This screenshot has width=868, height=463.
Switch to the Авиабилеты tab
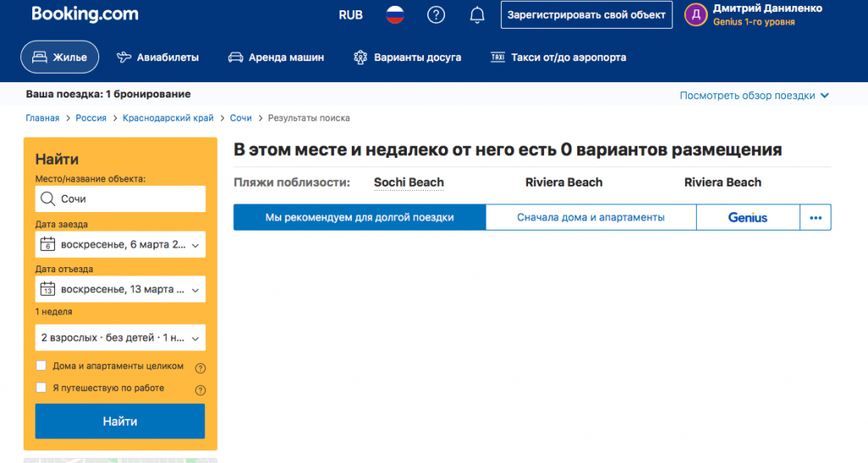pos(158,58)
